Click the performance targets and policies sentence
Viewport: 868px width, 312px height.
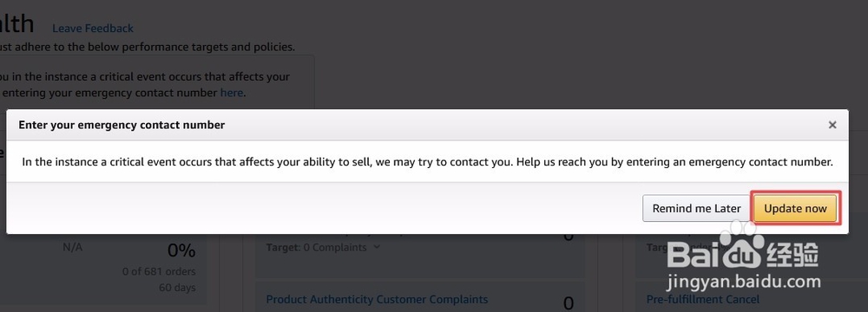click(148, 47)
